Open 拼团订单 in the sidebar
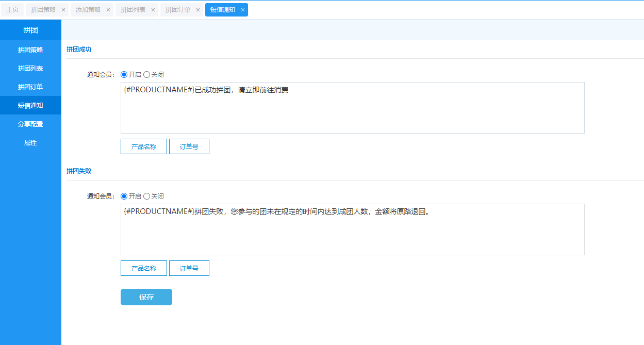The height and width of the screenshot is (345, 644). (x=30, y=87)
